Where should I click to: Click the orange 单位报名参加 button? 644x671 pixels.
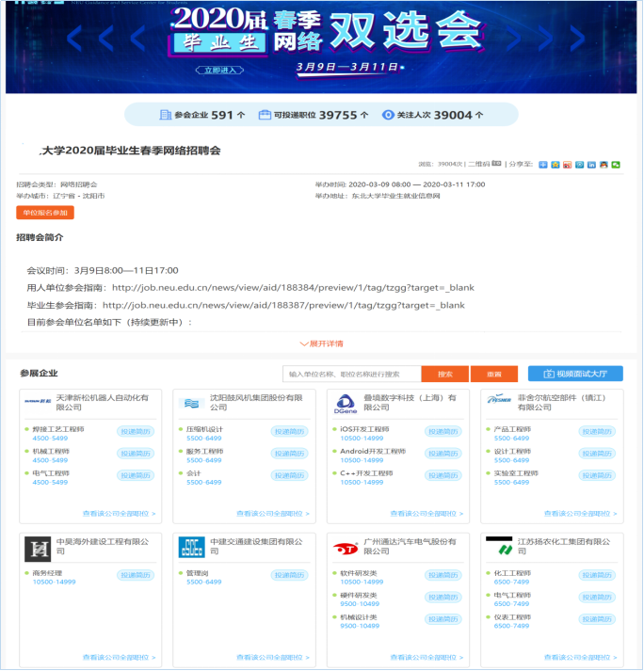[45, 213]
